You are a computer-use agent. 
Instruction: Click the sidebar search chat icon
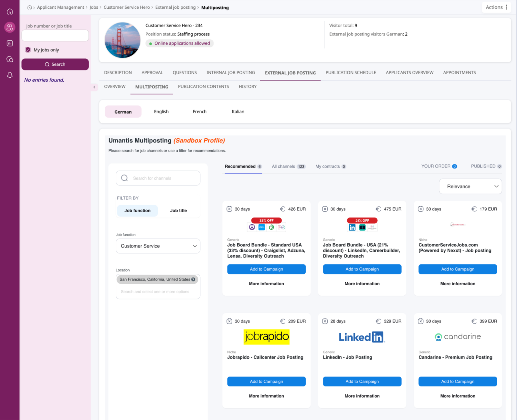(10, 59)
